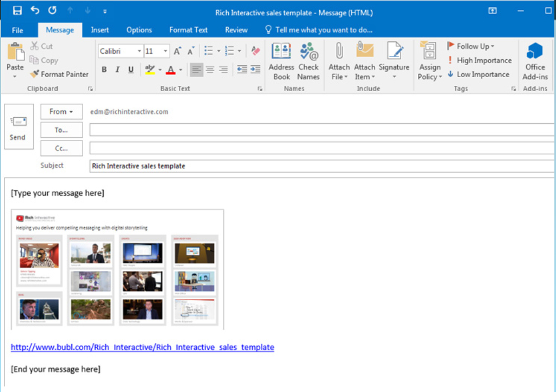Clear all formatting

click(x=255, y=51)
